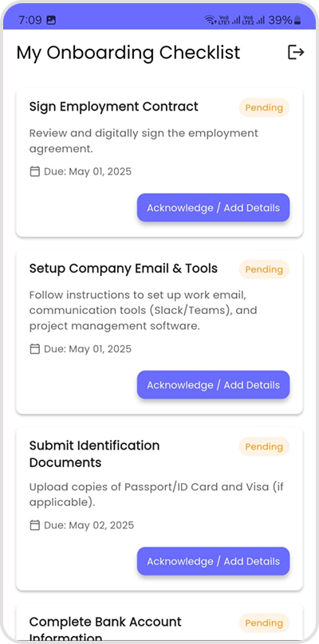
Task: Open the Sign Employment Contract card title
Action: click(114, 107)
